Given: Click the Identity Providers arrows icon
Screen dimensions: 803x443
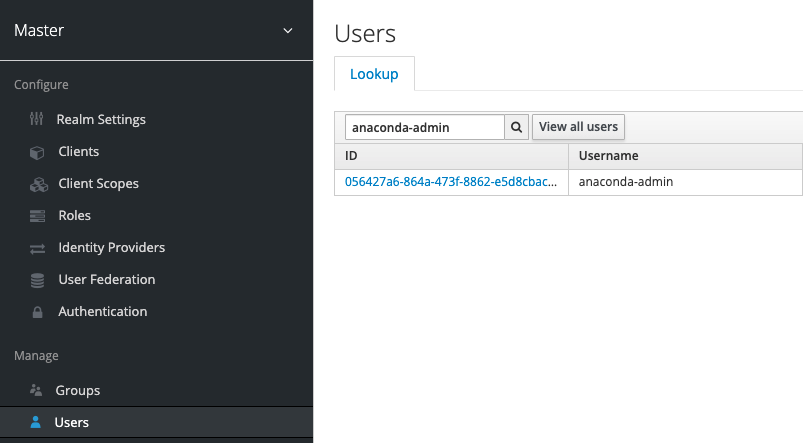Looking at the screenshot, I should 37,248.
